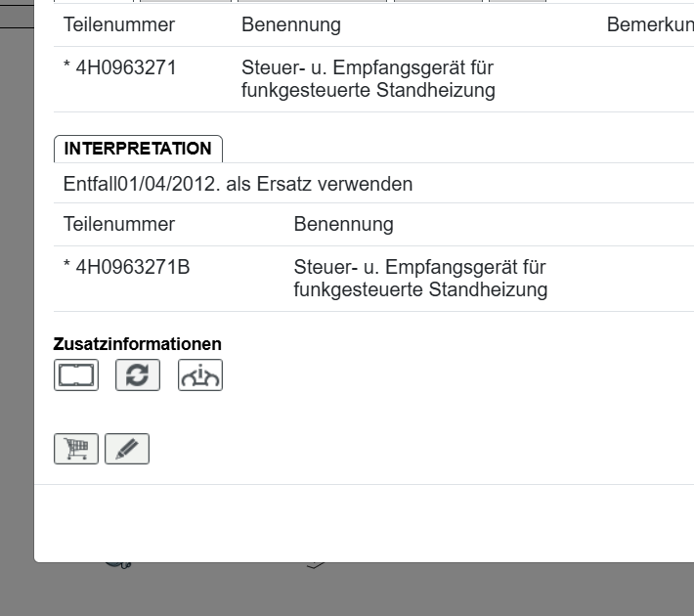Click the Teilenummer header in upper table

(119, 24)
